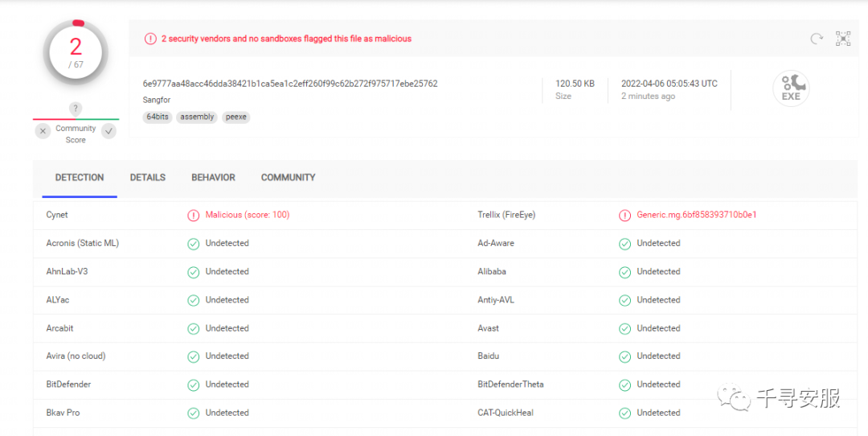
Task: Click the Cynet vendor name
Action: (x=57, y=215)
